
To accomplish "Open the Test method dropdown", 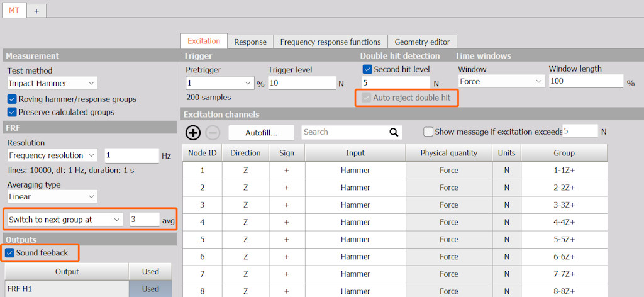I will (x=53, y=84).
